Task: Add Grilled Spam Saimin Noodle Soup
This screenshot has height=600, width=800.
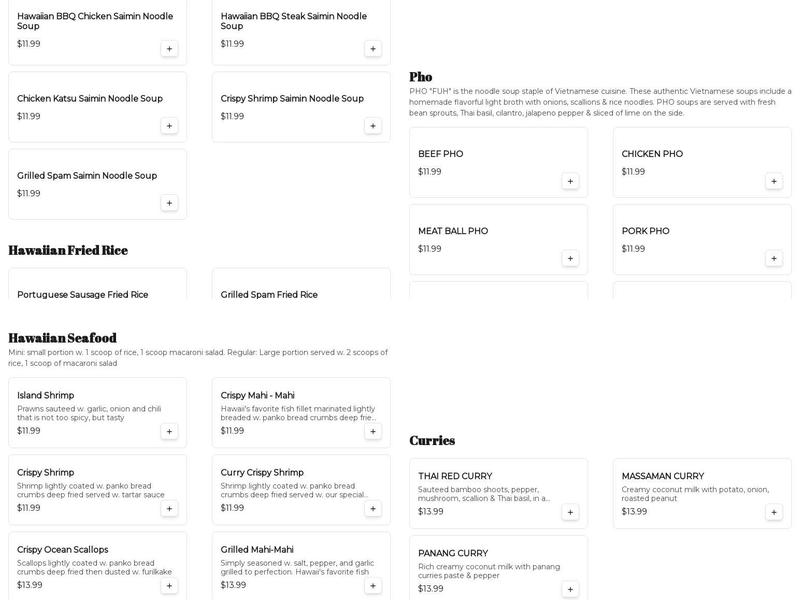Action: click(x=169, y=203)
